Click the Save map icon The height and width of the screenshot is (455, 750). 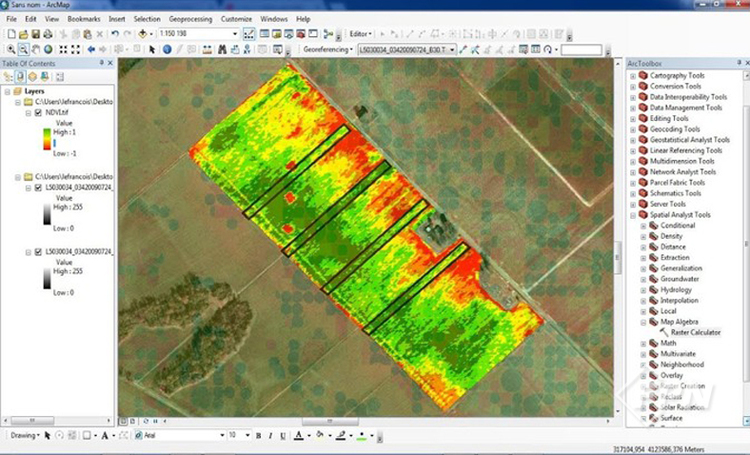click(x=35, y=34)
